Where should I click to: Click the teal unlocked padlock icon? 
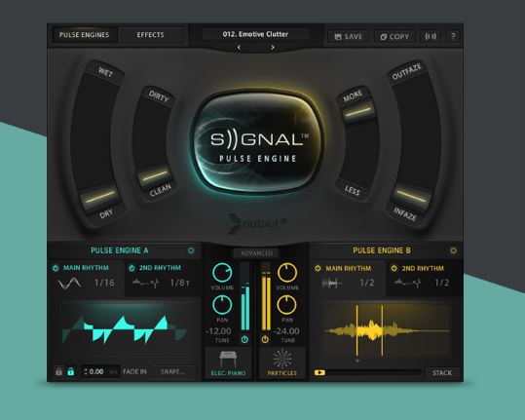[71, 371]
